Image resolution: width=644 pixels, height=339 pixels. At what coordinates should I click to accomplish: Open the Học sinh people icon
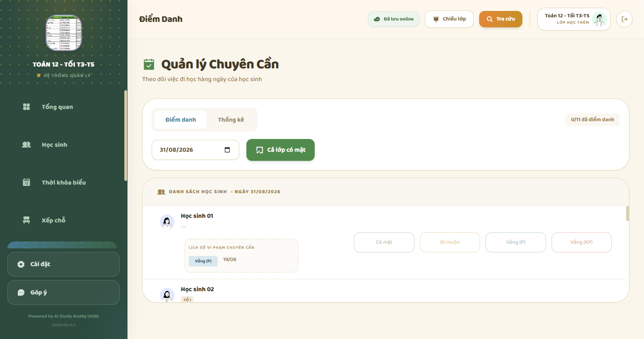pos(26,145)
